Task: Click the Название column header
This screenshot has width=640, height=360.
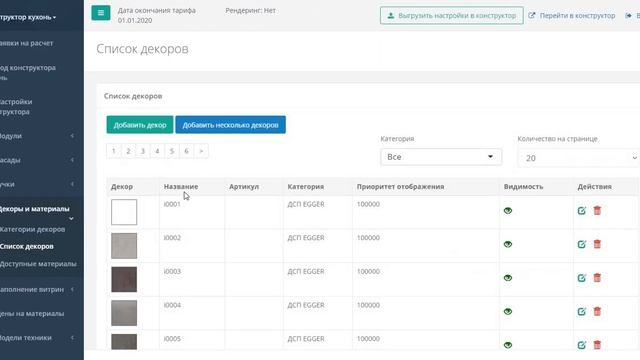Action: [x=181, y=187]
